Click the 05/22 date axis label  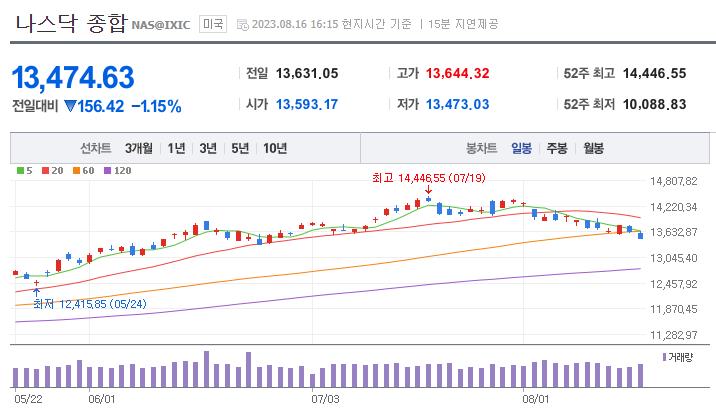(28, 399)
